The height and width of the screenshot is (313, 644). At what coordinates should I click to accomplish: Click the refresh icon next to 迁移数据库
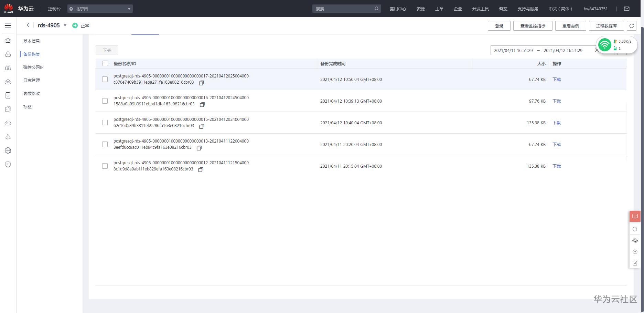point(631,26)
